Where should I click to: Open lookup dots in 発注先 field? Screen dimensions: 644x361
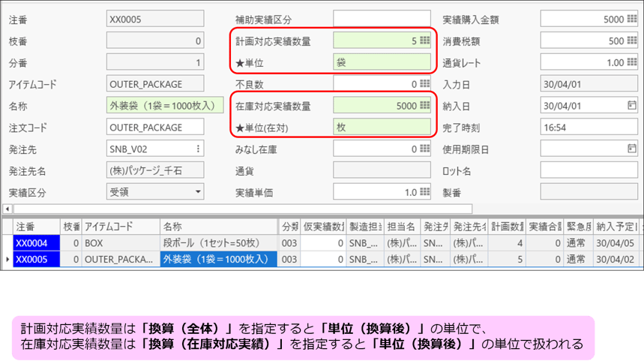198,149
